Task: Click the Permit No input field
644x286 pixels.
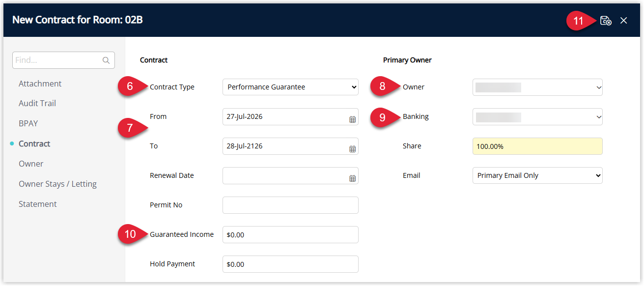Action: tap(290, 205)
